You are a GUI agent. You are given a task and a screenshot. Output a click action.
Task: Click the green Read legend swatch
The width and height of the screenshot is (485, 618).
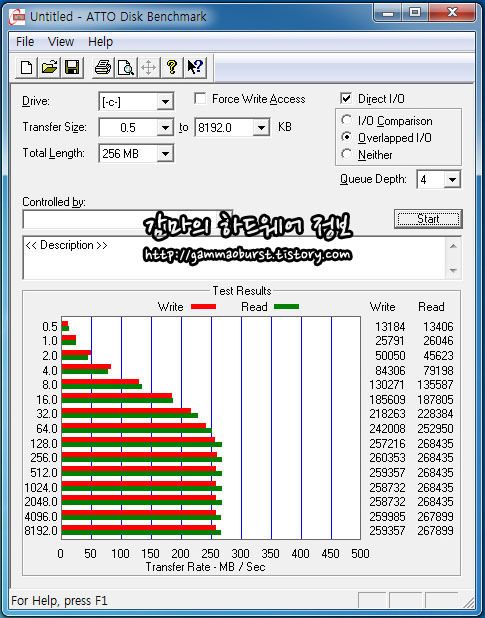pos(286,307)
